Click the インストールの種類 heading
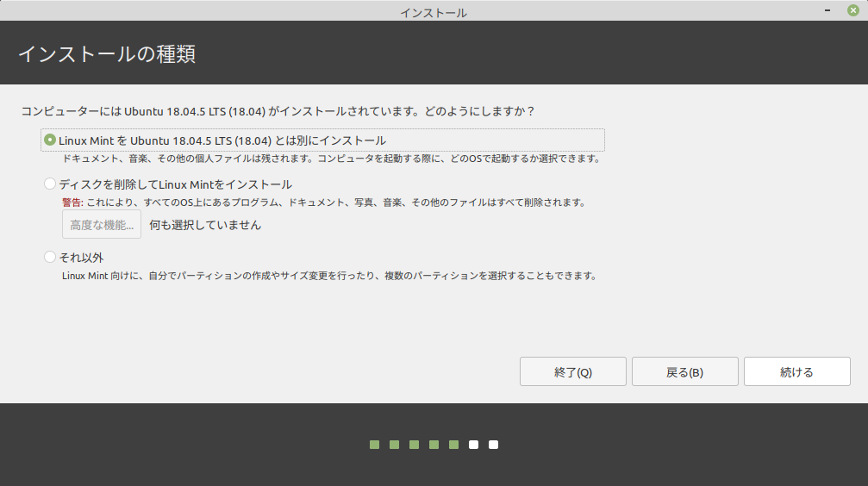Screen dimensions: 868x486 (x=107, y=54)
